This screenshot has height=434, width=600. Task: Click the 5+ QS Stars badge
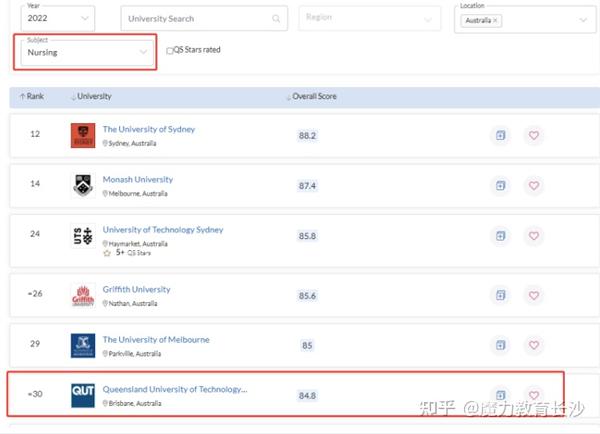(127, 253)
